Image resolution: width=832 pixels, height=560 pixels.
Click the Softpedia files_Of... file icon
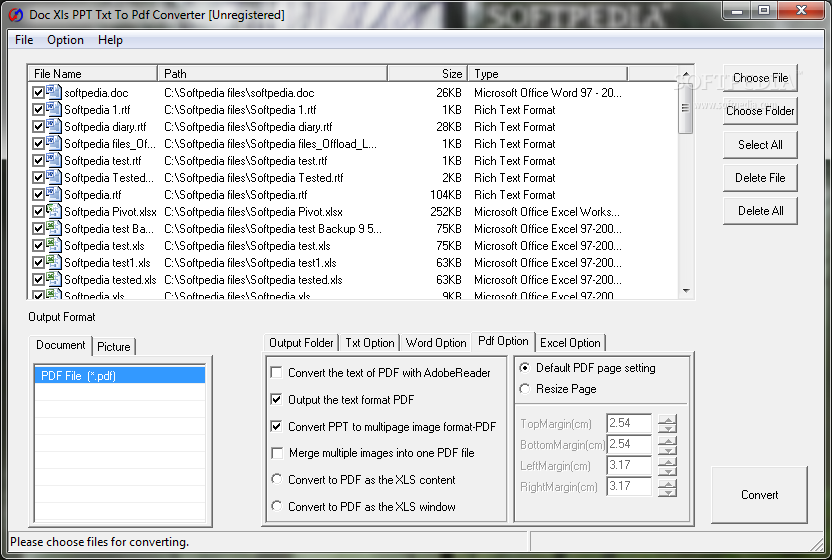(x=54, y=143)
